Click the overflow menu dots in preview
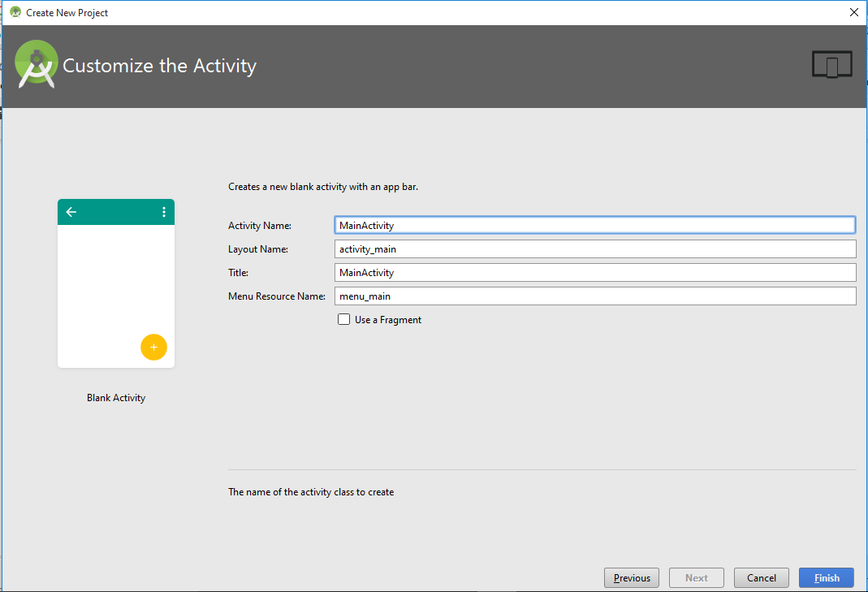This screenshot has width=868, height=592. pos(164,212)
